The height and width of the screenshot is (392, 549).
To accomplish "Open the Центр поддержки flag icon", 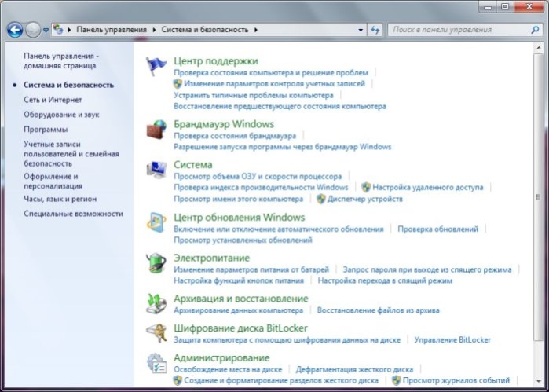I will point(156,66).
